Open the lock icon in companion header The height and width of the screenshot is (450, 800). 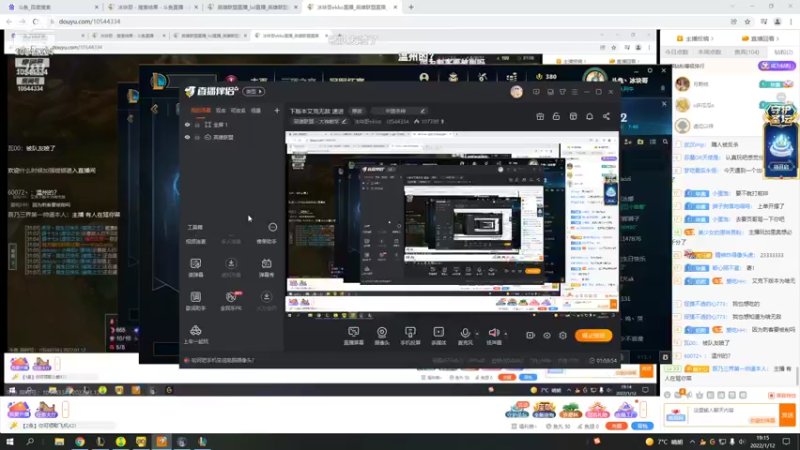(x=556, y=117)
